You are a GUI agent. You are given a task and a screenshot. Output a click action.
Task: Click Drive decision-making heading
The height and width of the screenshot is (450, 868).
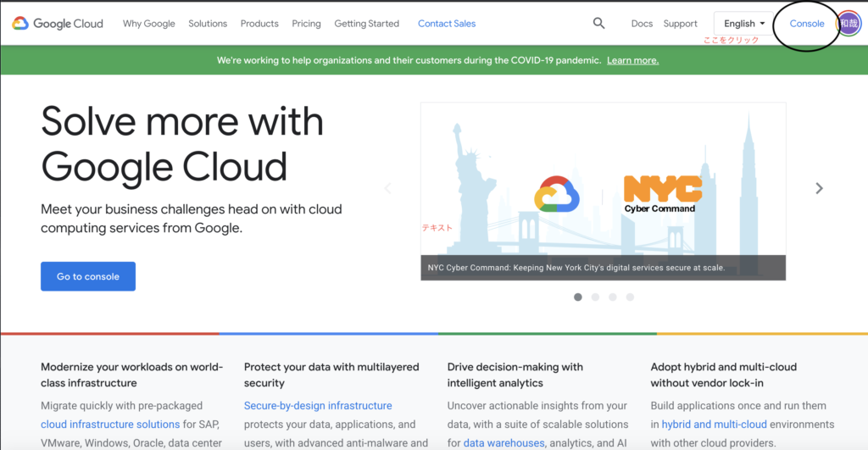click(x=515, y=375)
